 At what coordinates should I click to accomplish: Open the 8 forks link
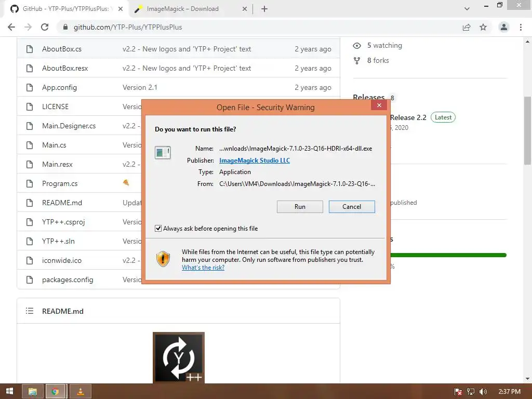[x=378, y=60]
